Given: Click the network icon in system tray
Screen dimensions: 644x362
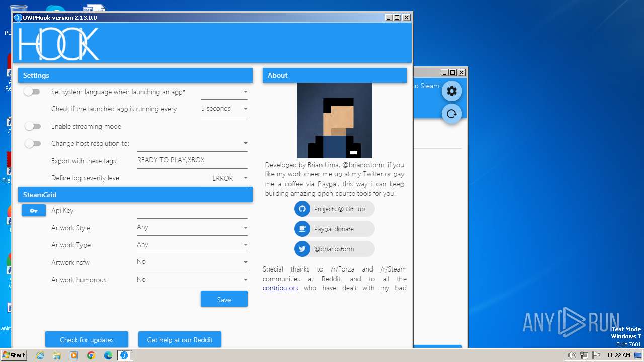Looking at the screenshot, I should [584, 355].
